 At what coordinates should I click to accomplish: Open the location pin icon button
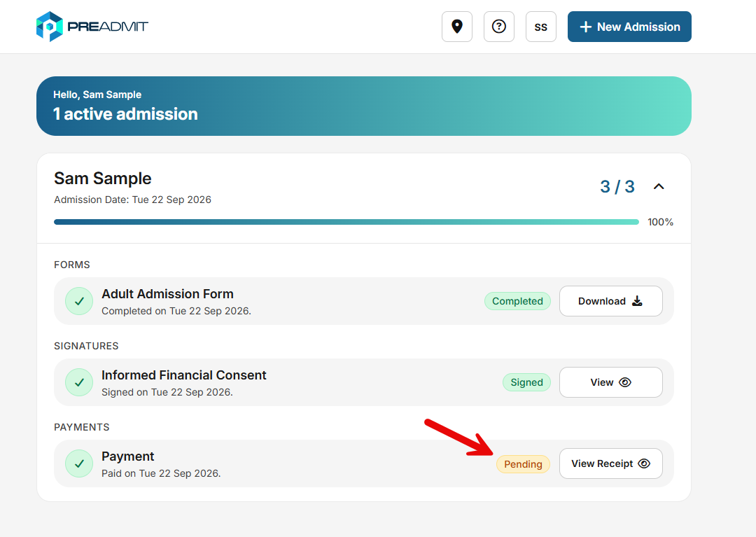[x=456, y=27]
